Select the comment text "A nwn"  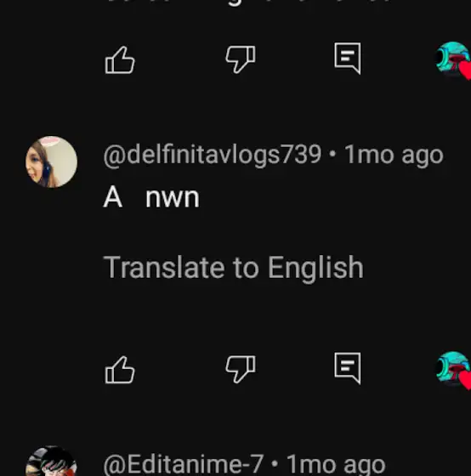[151, 197]
